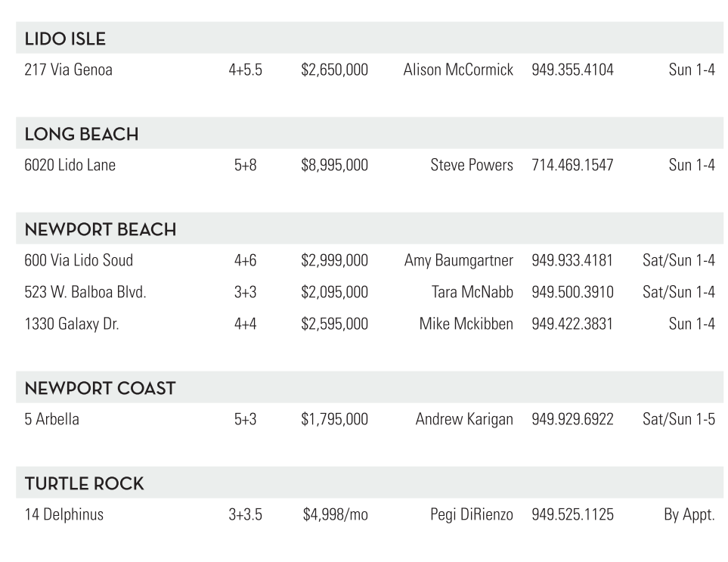Viewport: 728px width, 562px height.
Task: Click phone number 949.355.4104
Action: pos(572,70)
